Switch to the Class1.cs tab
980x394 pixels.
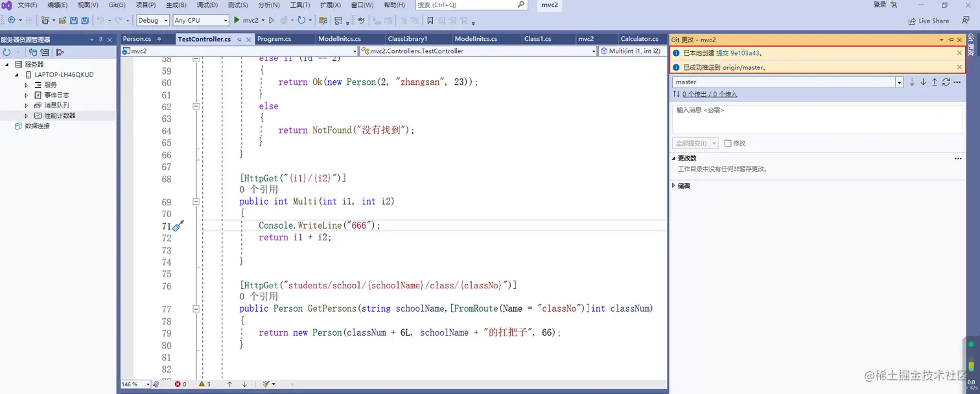click(537, 39)
